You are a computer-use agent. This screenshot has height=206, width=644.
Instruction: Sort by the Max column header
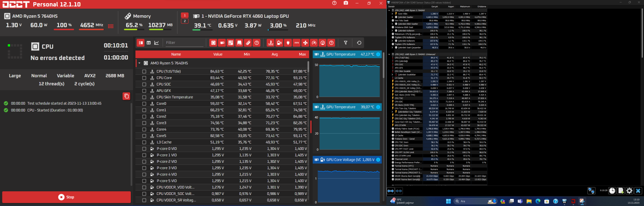(x=302, y=54)
